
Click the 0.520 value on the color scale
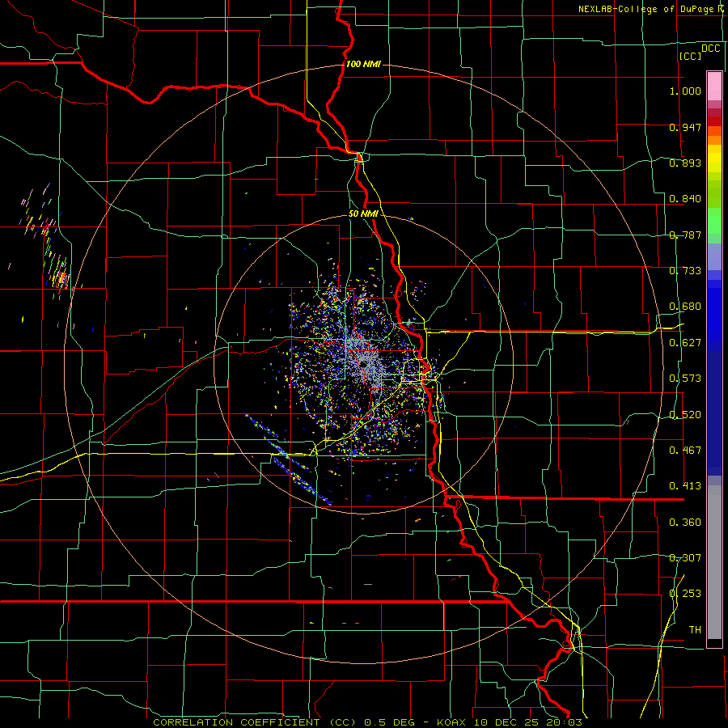coord(685,415)
